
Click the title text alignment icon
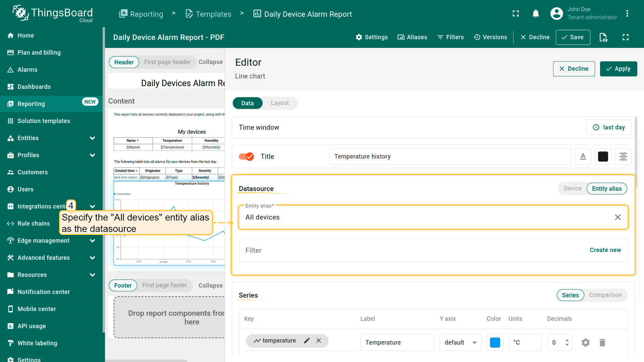(x=623, y=157)
